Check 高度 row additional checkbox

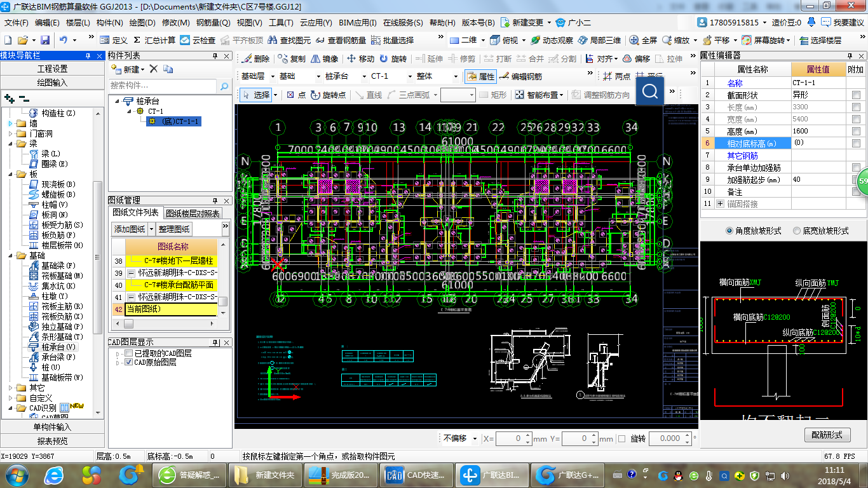coord(856,131)
